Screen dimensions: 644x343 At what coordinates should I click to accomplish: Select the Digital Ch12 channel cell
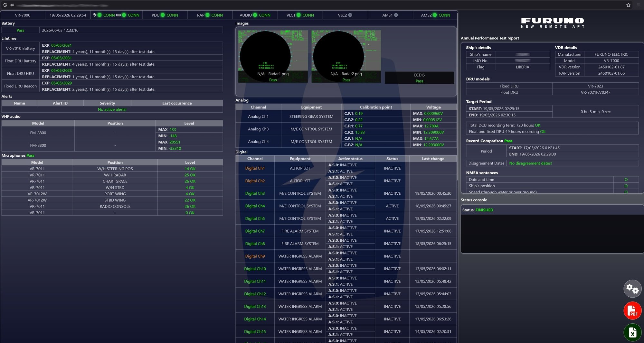[x=255, y=294]
